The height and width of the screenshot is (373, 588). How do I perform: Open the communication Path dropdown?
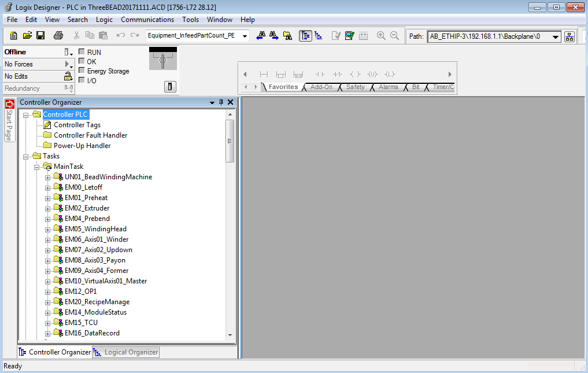click(556, 36)
